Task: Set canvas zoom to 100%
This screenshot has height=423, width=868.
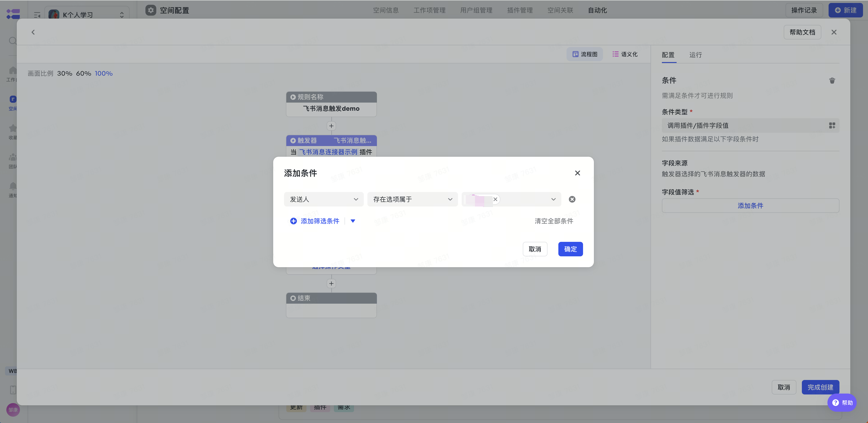Action: coord(104,73)
